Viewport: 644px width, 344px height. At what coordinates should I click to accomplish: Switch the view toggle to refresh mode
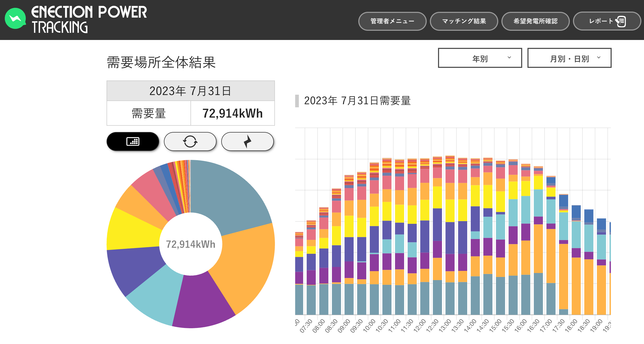190,141
